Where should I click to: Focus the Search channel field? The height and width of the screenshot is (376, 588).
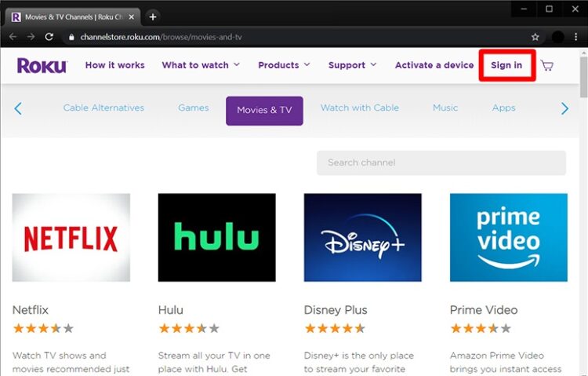pos(441,162)
